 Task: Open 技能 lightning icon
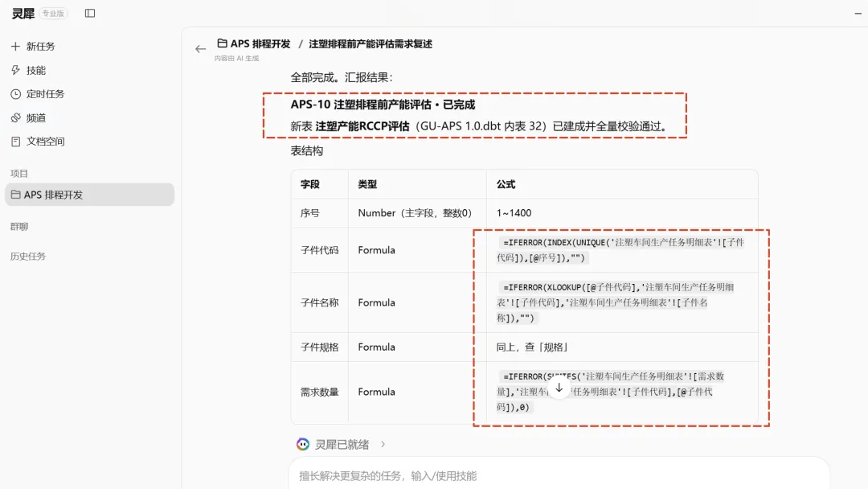15,70
